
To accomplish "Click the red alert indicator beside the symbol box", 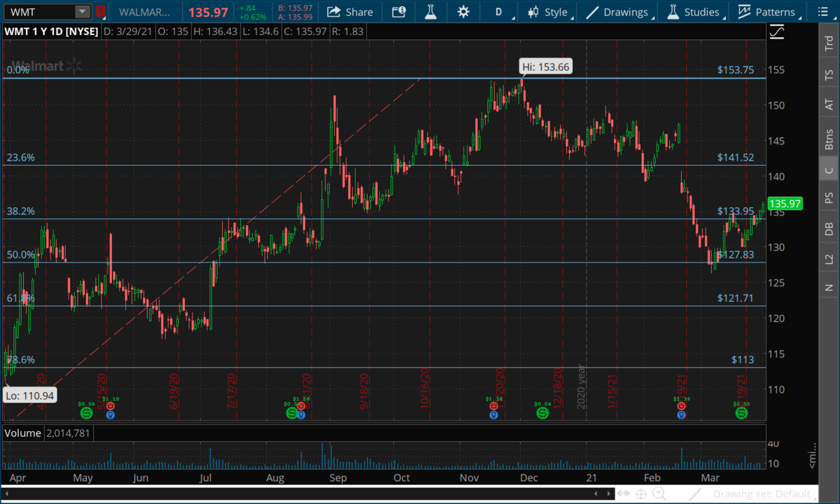I will click(101, 12).
